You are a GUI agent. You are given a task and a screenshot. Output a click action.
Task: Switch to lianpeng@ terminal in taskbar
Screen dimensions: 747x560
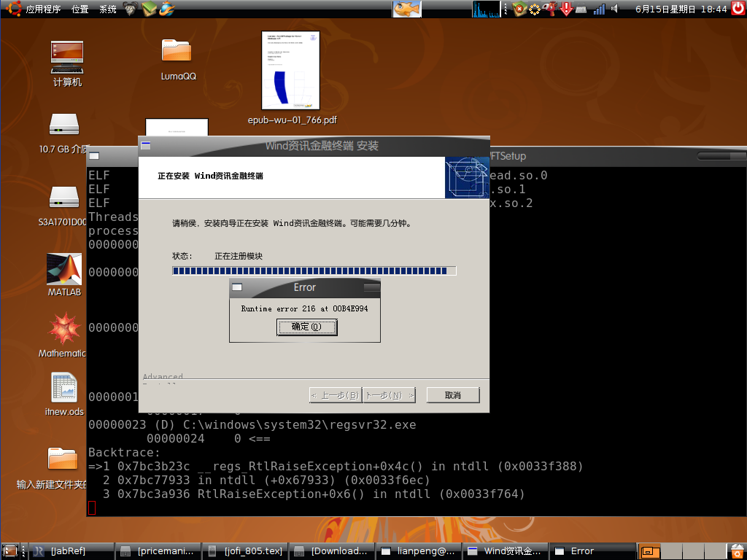tap(418, 551)
